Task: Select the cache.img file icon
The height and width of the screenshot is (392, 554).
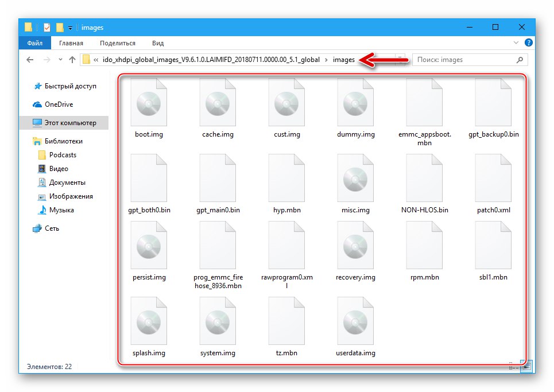Action: pyautogui.click(x=218, y=102)
